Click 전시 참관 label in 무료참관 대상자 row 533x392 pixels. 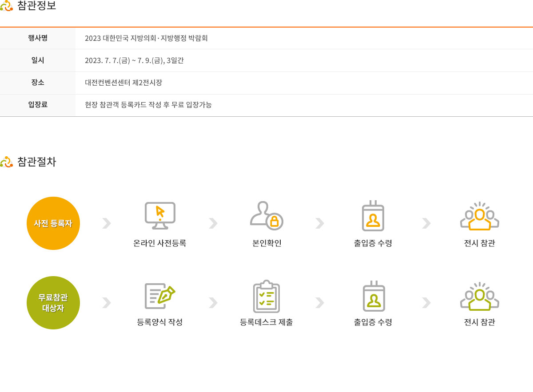click(480, 322)
